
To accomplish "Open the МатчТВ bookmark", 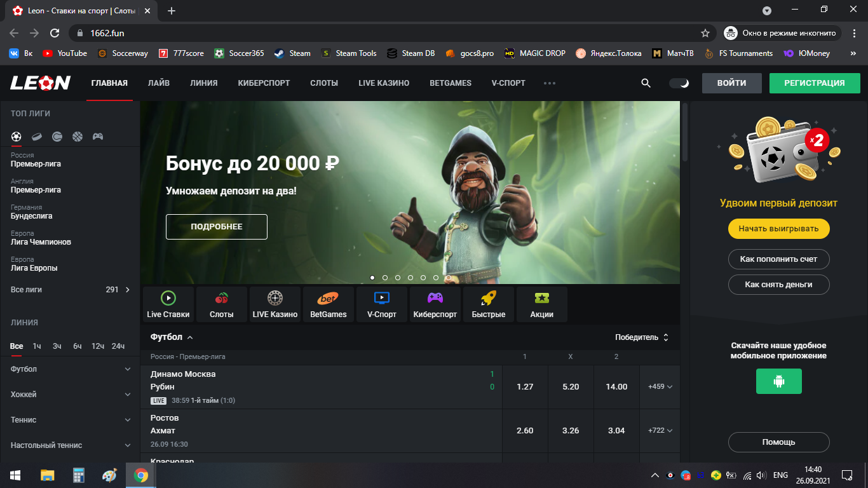I will pyautogui.click(x=672, y=53).
